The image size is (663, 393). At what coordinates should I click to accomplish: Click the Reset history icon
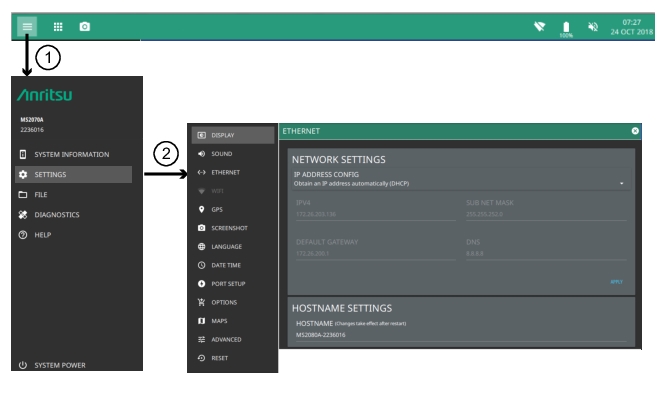[202, 358]
